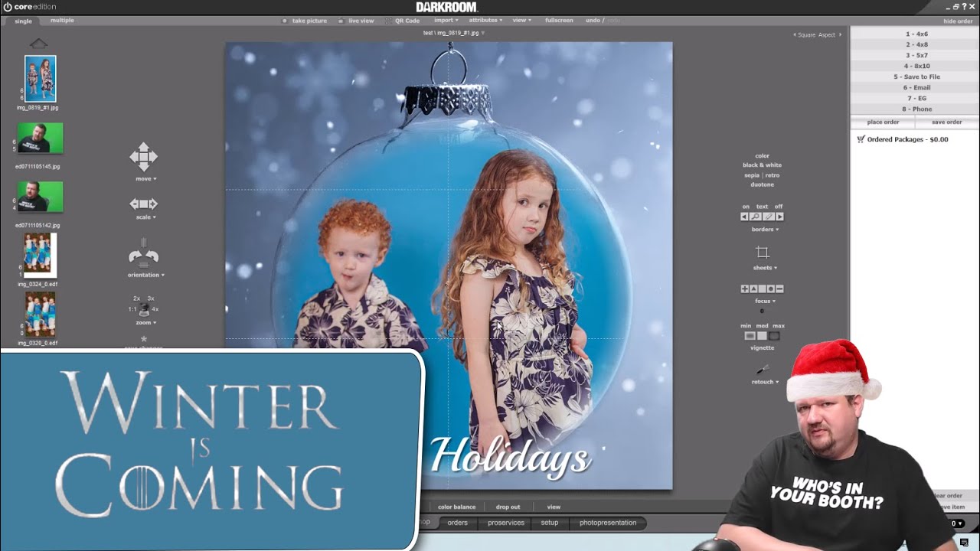
Task: Click the help question mark icon
Action: point(965,6)
